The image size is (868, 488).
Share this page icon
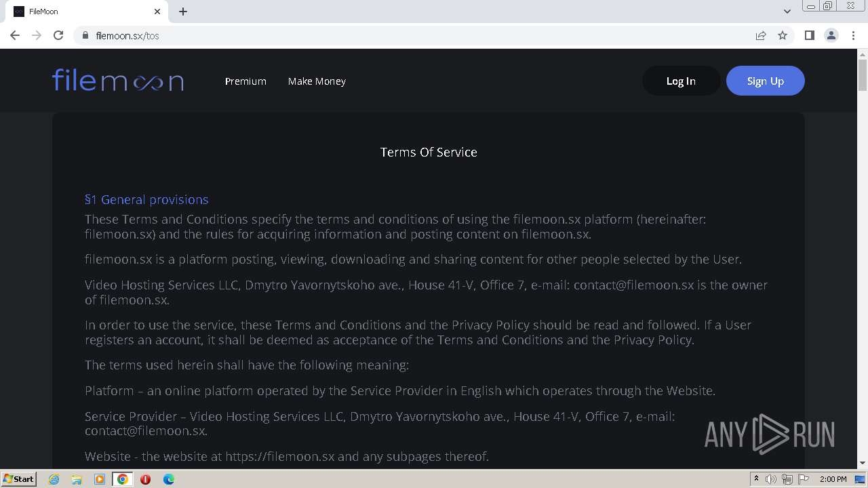click(x=761, y=35)
